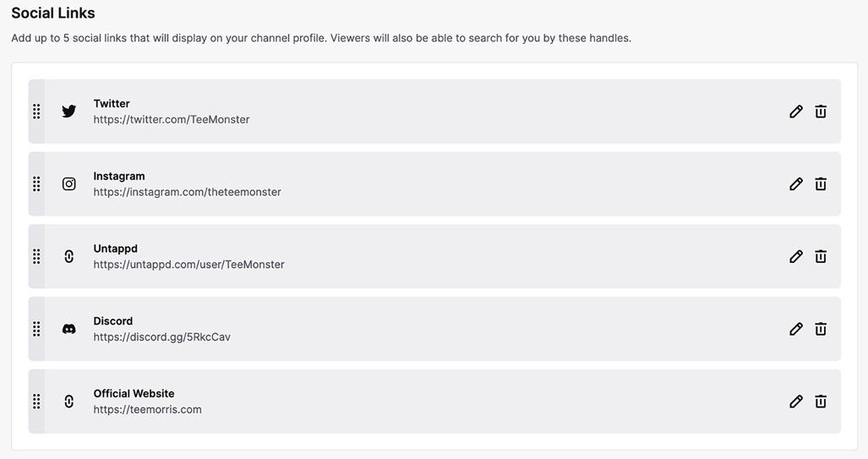The height and width of the screenshot is (459, 868).
Task: Click the teemorris.com website URL
Action: 148,410
